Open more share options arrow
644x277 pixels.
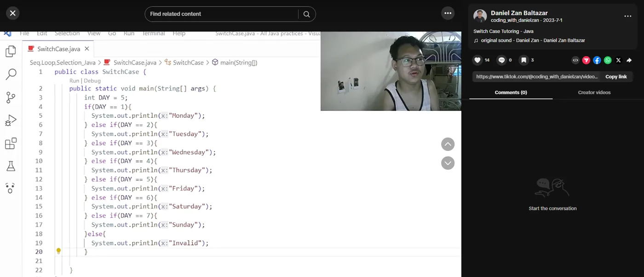click(629, 60)
